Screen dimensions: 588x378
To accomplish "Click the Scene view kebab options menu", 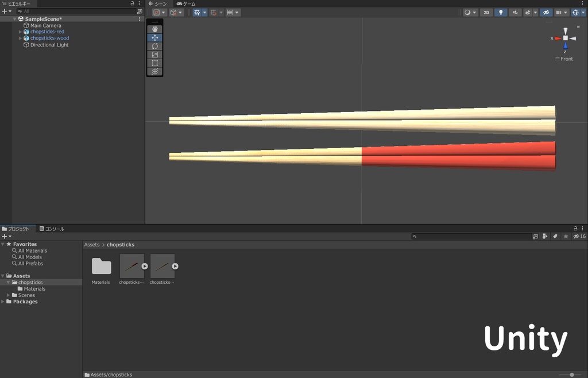I will coord(582,3).
